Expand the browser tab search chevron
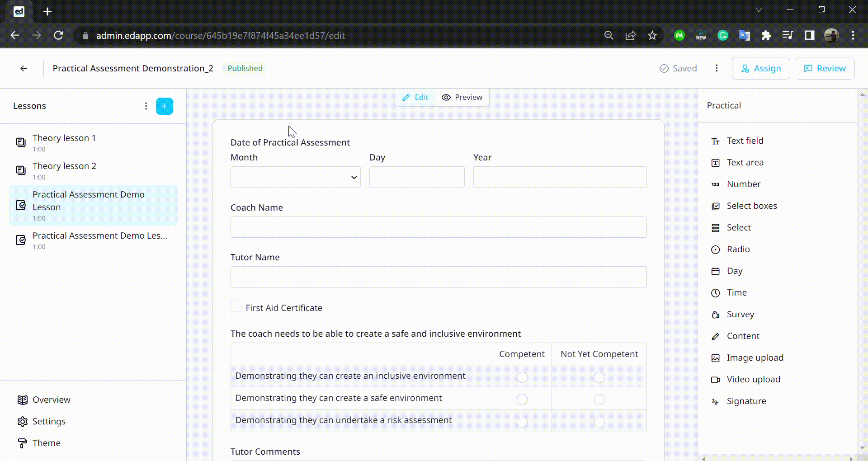The width and height of the screenshot is (868, 461). [x=759, y=10]
